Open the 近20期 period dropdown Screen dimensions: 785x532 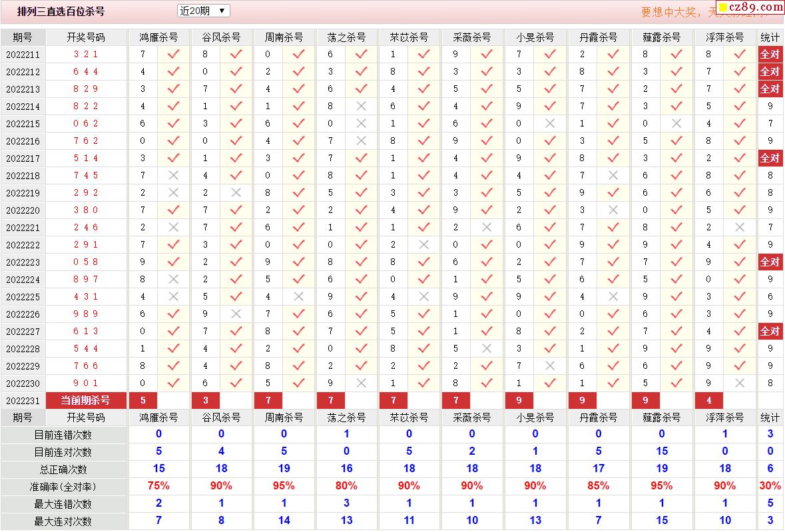pos(203,11)
